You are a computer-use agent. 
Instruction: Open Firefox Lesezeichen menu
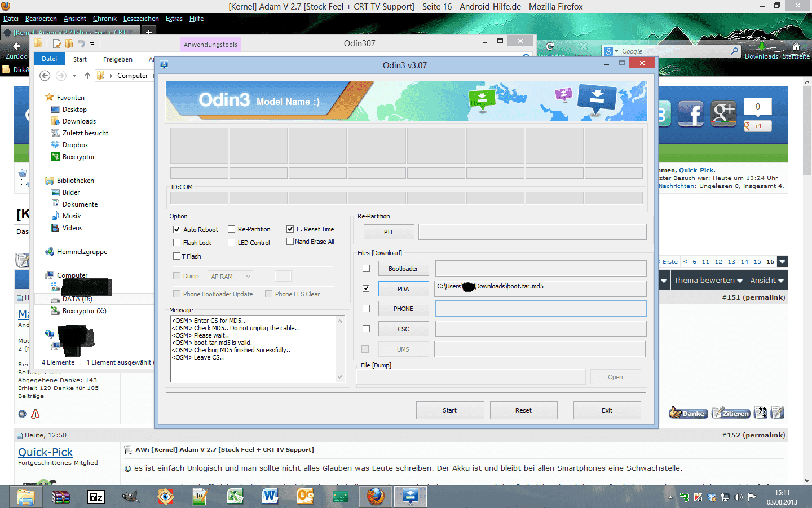141,19
